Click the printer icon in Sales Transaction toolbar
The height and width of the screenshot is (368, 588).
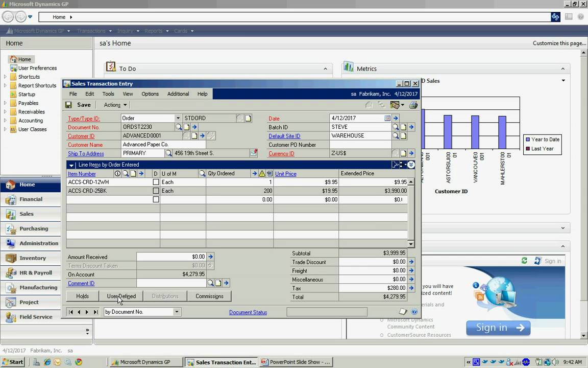point(413,105)
